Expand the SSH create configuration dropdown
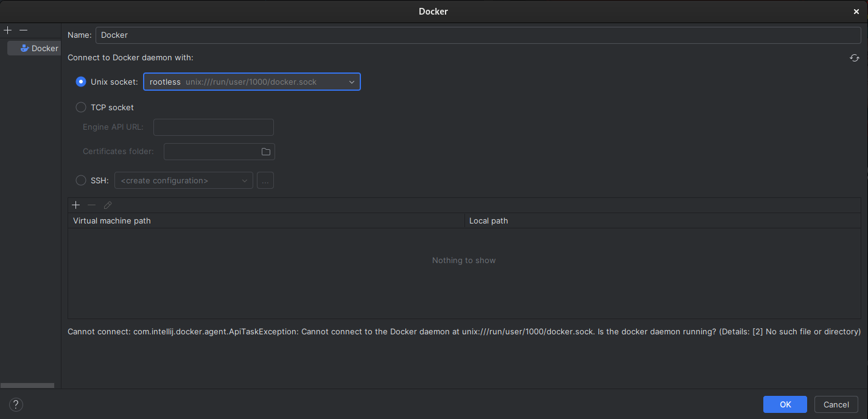868x419 pixels. 243,180
